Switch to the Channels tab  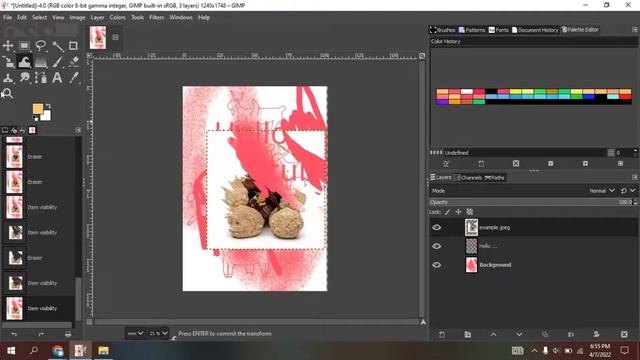pos(468,178)
